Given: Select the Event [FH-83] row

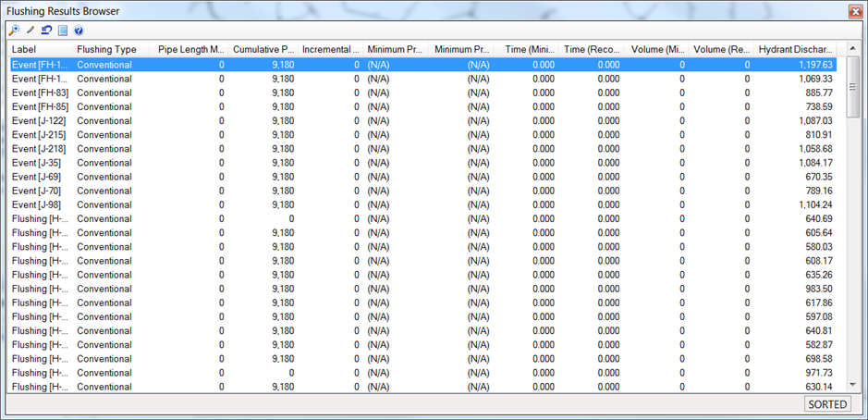Looking at the screenshot, I should [423, 93].
